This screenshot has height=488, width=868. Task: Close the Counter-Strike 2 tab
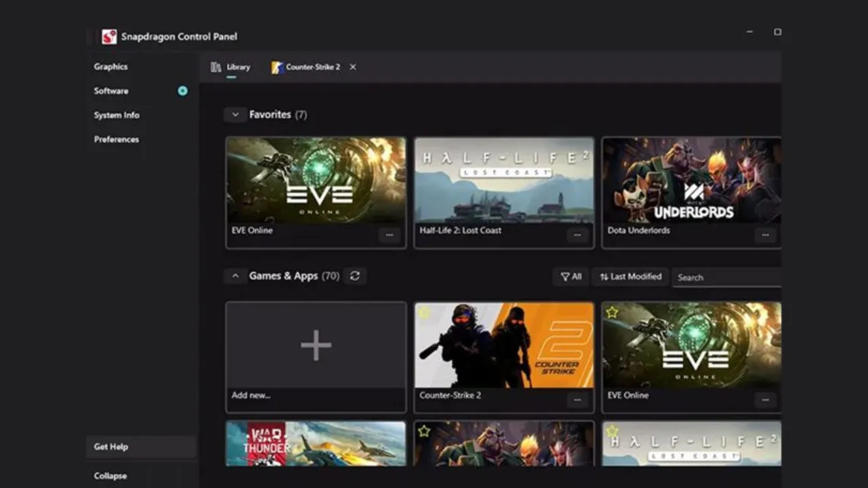click(353, 67)
